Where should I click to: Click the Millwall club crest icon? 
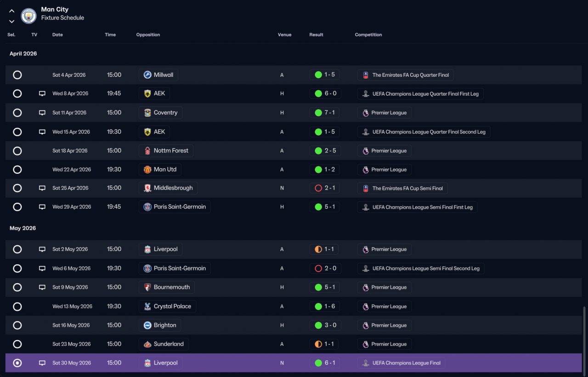(x=147, y=75)
